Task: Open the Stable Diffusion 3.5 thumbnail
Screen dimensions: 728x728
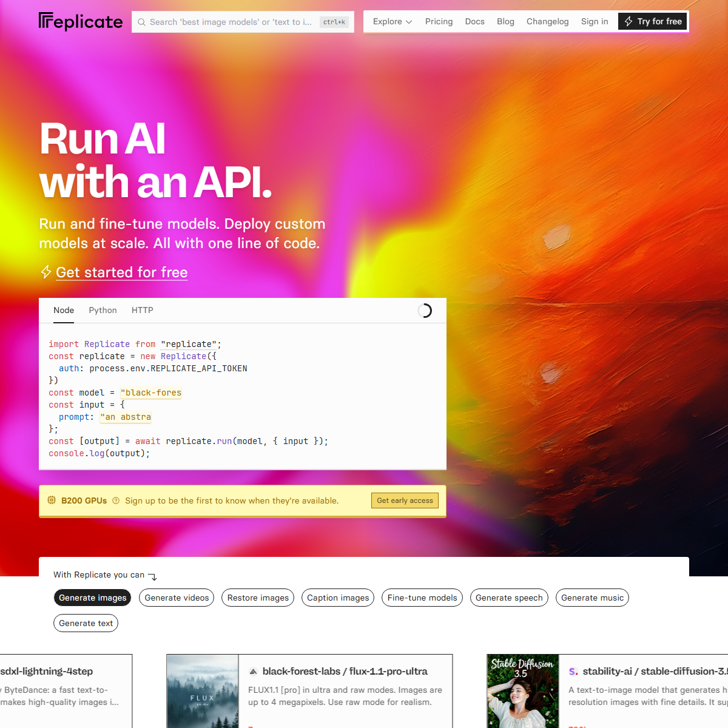Action: pos(523,691)
